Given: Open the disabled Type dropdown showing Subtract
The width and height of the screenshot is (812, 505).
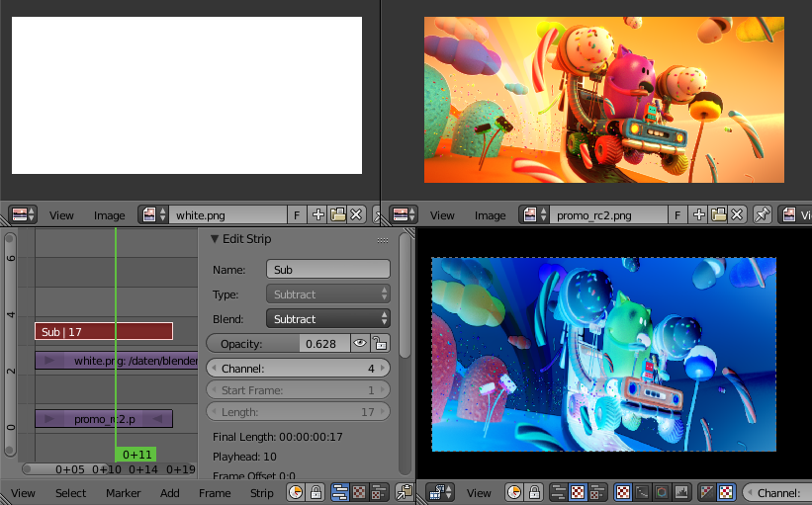Looking at the screenshot, I should 327,294.
